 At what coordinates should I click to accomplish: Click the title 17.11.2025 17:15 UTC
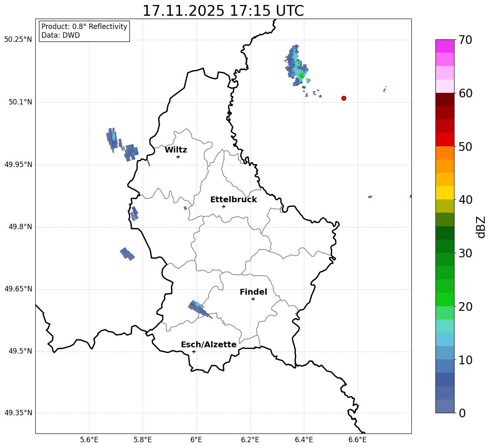point(223,11)
